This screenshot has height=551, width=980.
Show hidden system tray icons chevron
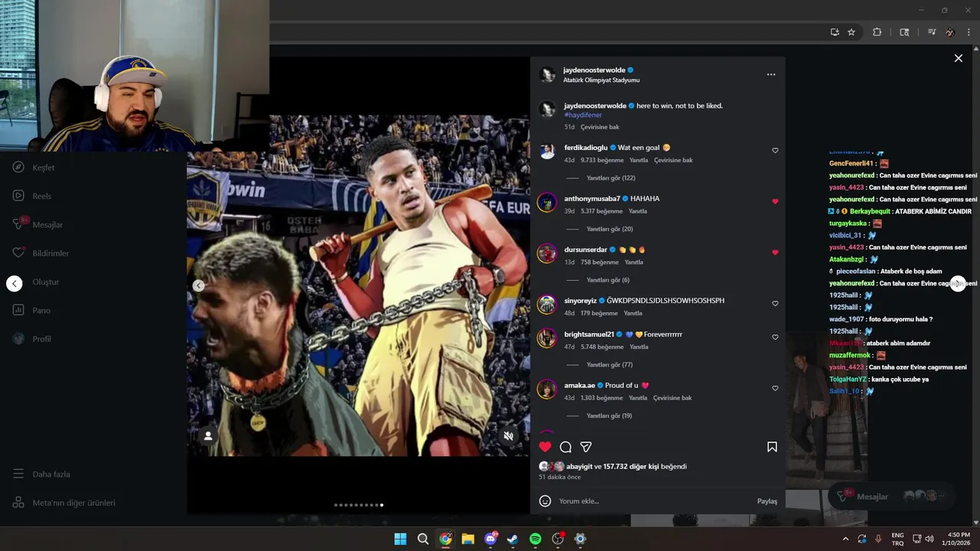[845, 539]
